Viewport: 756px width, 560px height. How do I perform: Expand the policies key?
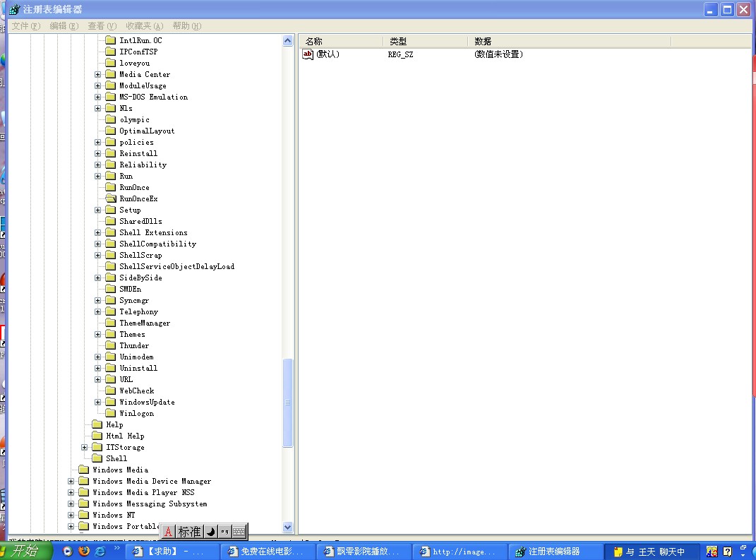(x=98, y=142)
